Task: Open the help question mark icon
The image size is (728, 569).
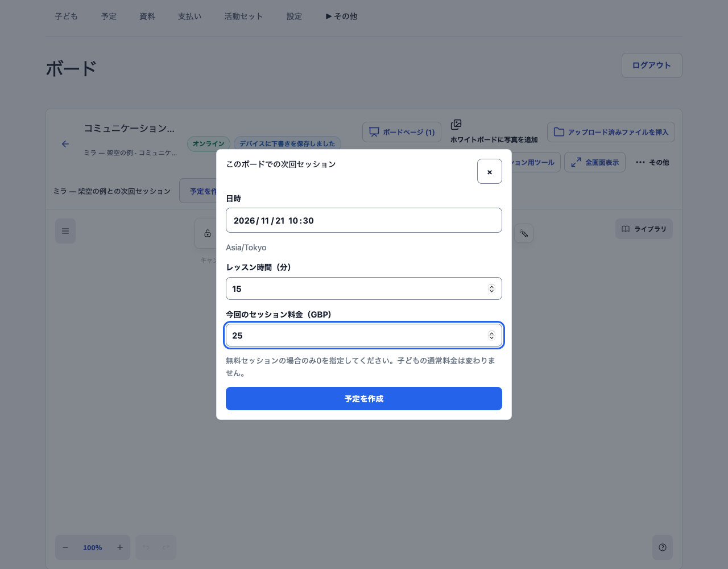Action: pyautogui.click(x=663, y=547)
